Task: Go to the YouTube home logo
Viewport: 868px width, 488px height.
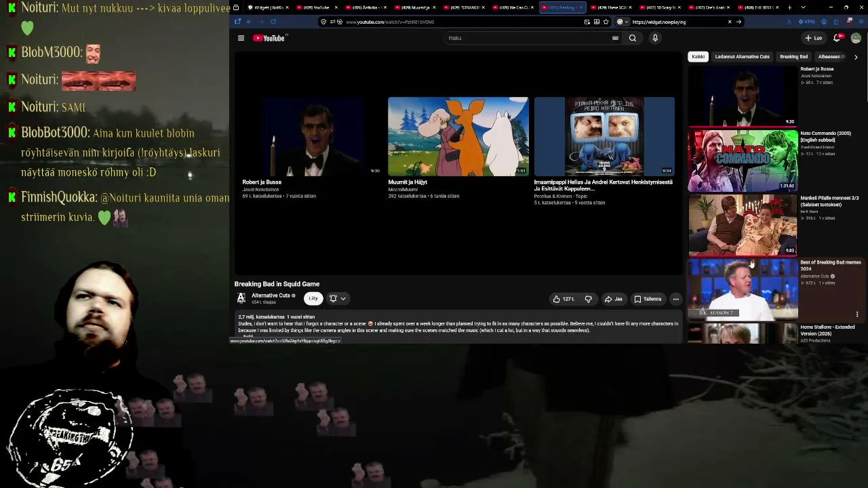Action: click(x=269, y=38)
